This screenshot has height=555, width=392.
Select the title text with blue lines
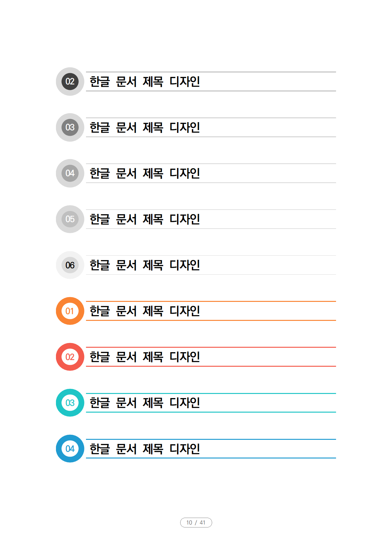click(145, 449)
